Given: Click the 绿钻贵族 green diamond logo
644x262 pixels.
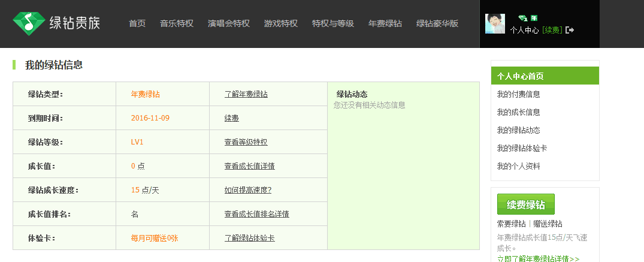Looking at the screenshot, I should pos(56,23).
